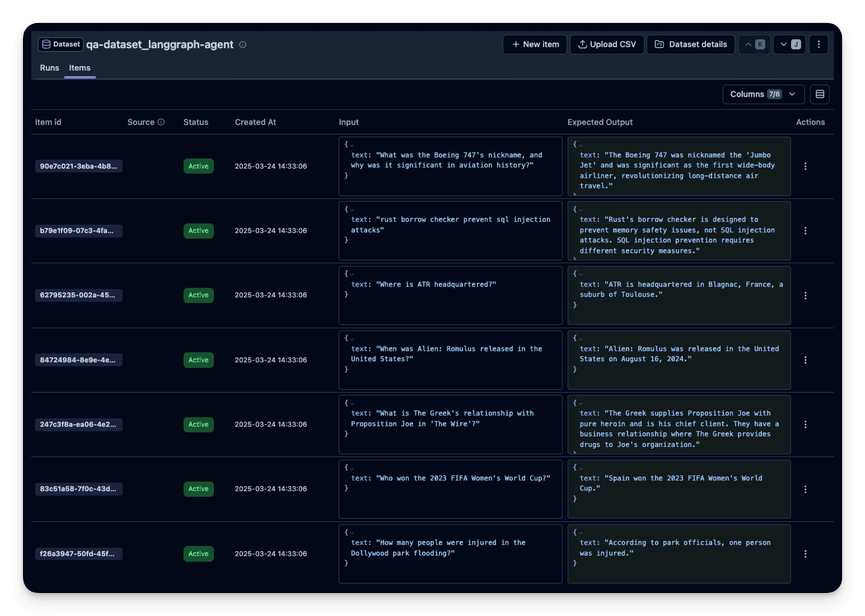Click the Active badge on the FIFA World Cup row
Viewport: 865px width, 616px height.
(198, 489)
